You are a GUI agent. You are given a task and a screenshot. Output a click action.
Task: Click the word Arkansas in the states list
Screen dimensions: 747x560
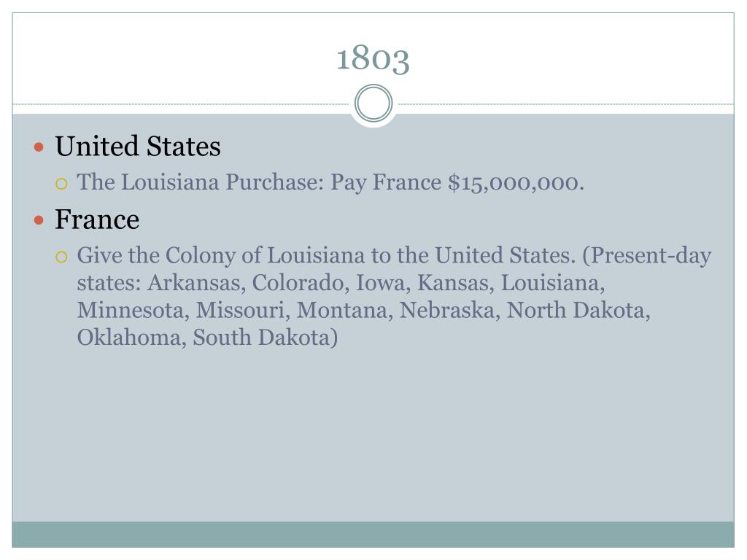coord(196,283)
